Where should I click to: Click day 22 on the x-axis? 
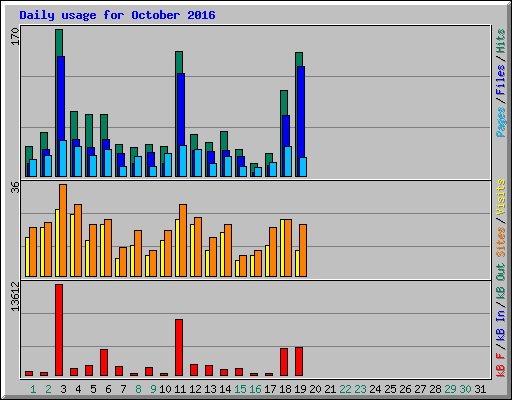[345, 389]
